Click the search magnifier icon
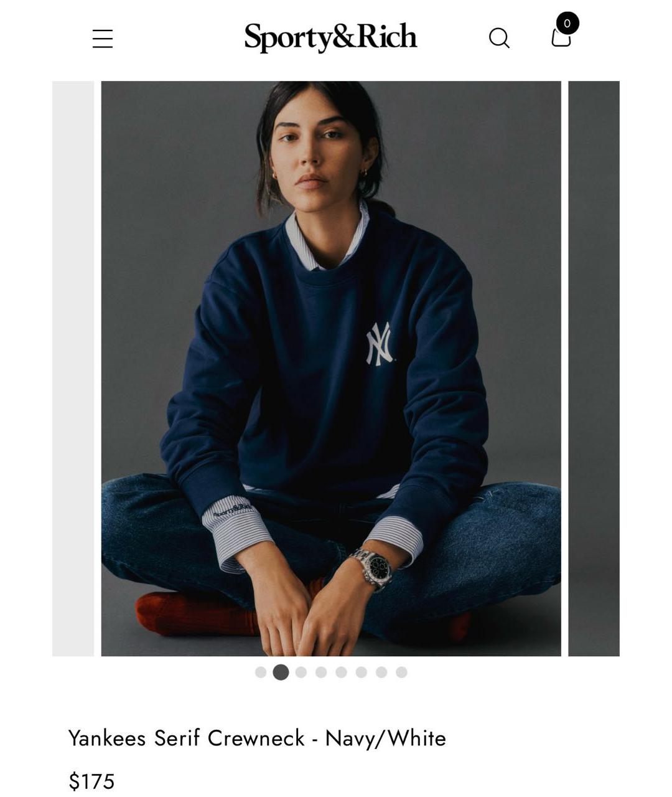 [x=499, y=38]
